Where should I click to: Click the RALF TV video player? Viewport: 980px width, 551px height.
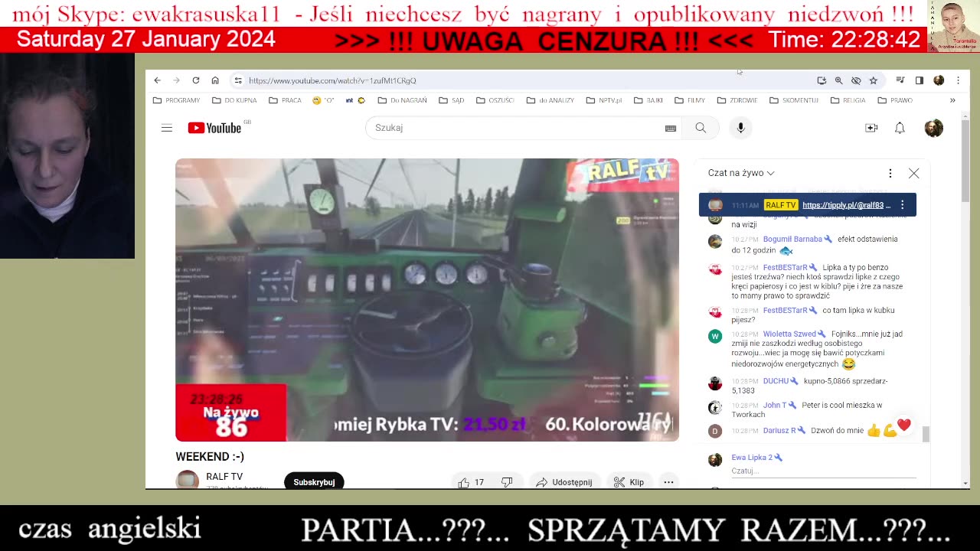coord(427,300)
